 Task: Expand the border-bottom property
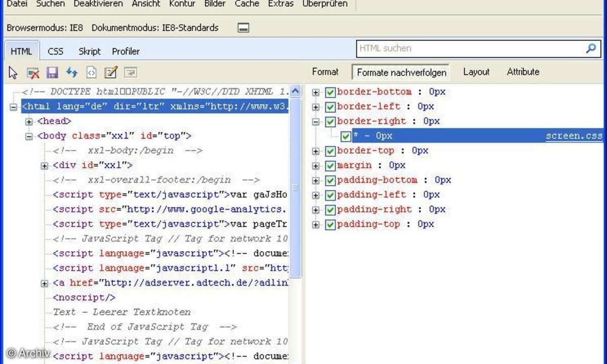[x=316, y=93]
